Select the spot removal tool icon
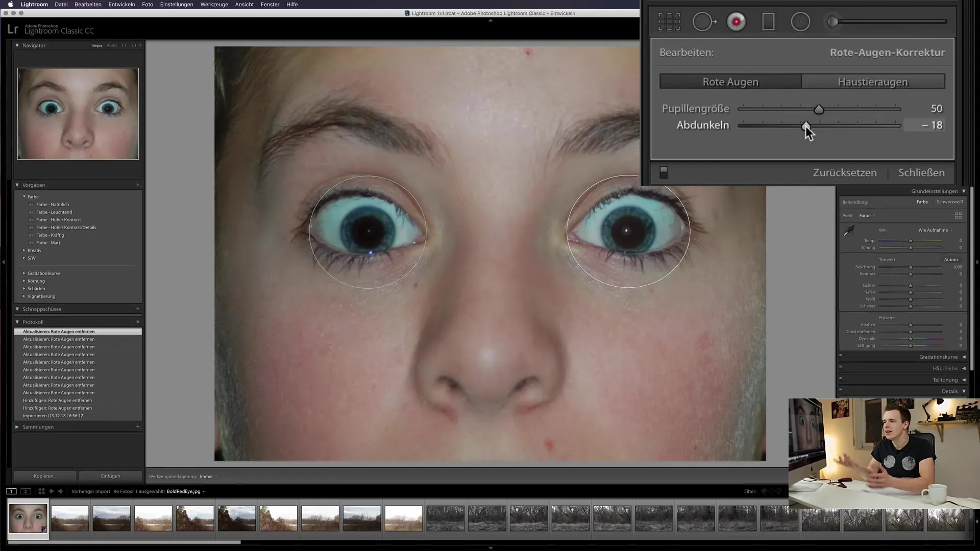Screen dimensions: 980x551 704,22
